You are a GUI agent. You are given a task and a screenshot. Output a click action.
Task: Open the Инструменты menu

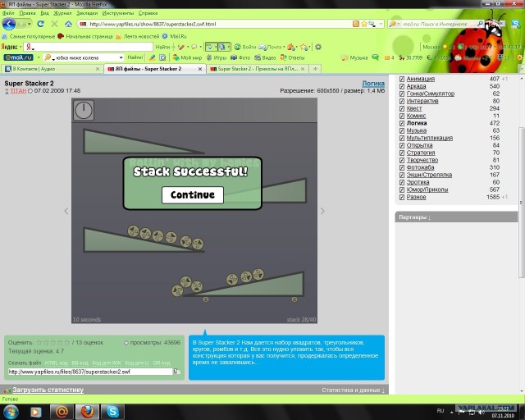click(118, 13)
